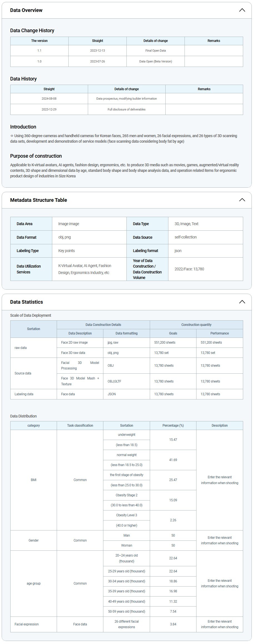Collapse the Data Overview section chevron
Image resolution: width=254 pixels, height=644 pixels.
tap(242, 10)
